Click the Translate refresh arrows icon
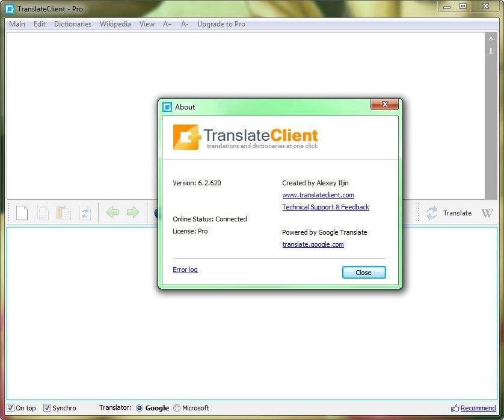The width and height of the screenshot is (504, 420). (432, 213)
